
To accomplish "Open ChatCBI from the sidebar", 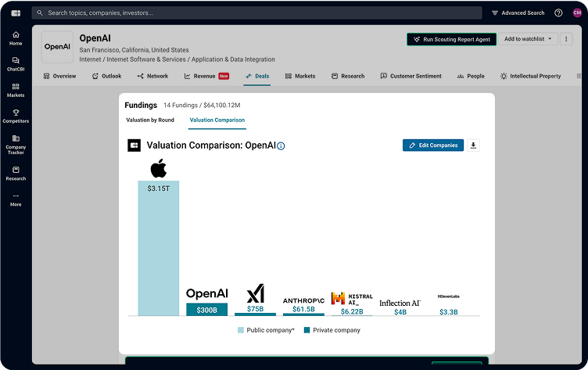I will click(16, 63).
